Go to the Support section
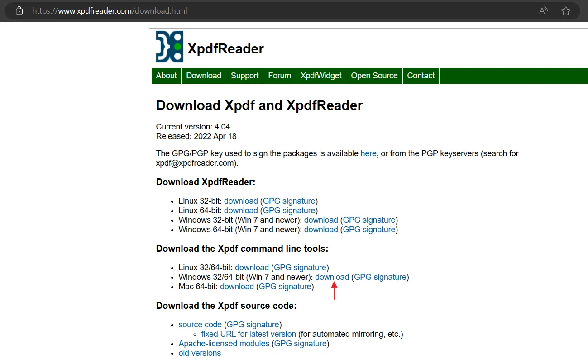Viewport: 588px width, 364px height. pyautogui.click(x=244, y=76)
